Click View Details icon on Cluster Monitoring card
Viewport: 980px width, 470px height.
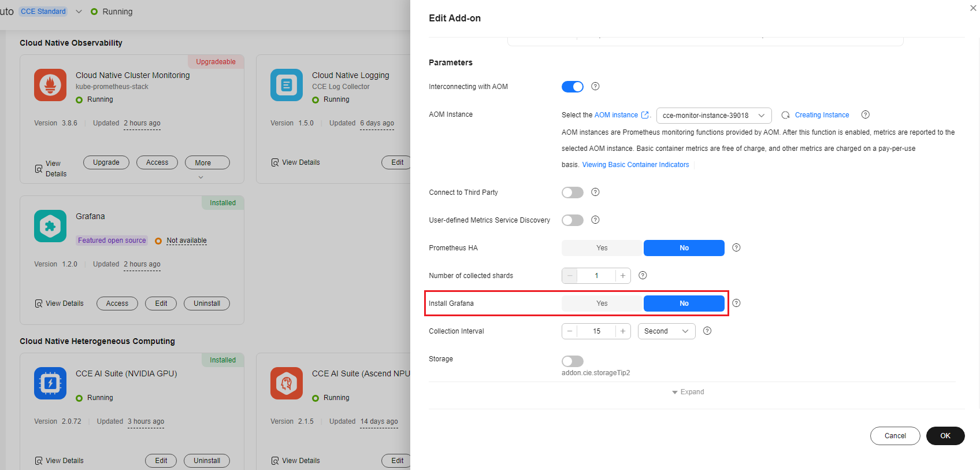39,169
